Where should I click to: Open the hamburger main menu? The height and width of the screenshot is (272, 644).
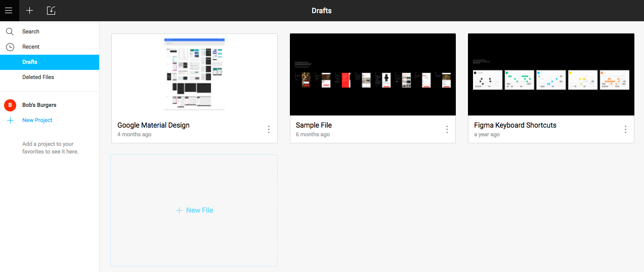[9, 11]
